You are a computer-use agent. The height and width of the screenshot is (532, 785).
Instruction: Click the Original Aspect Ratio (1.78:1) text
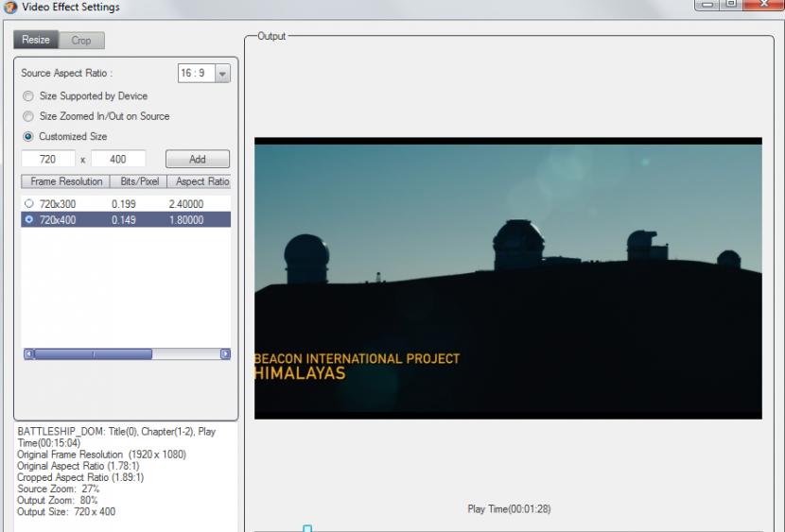point(78,466)
